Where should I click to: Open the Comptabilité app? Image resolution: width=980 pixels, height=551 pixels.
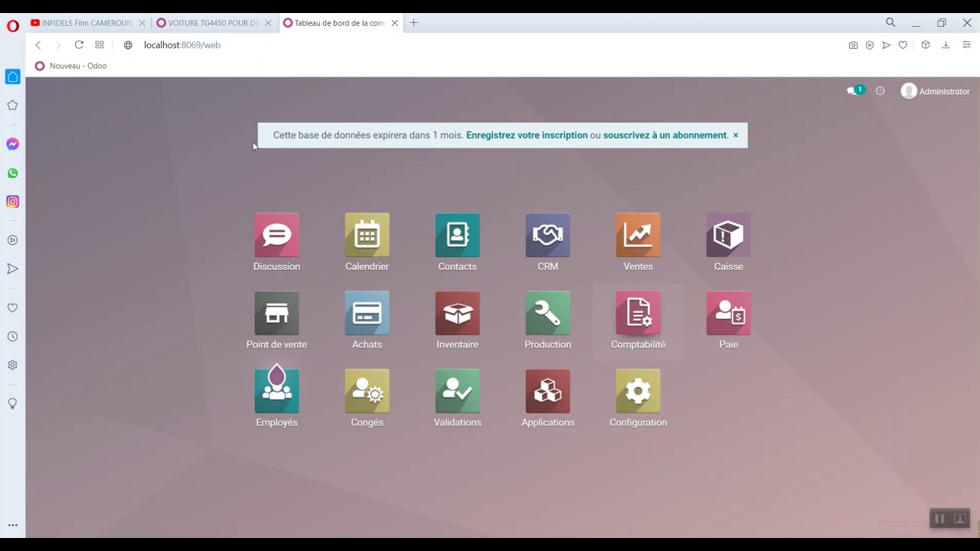[x=638, y=314]
